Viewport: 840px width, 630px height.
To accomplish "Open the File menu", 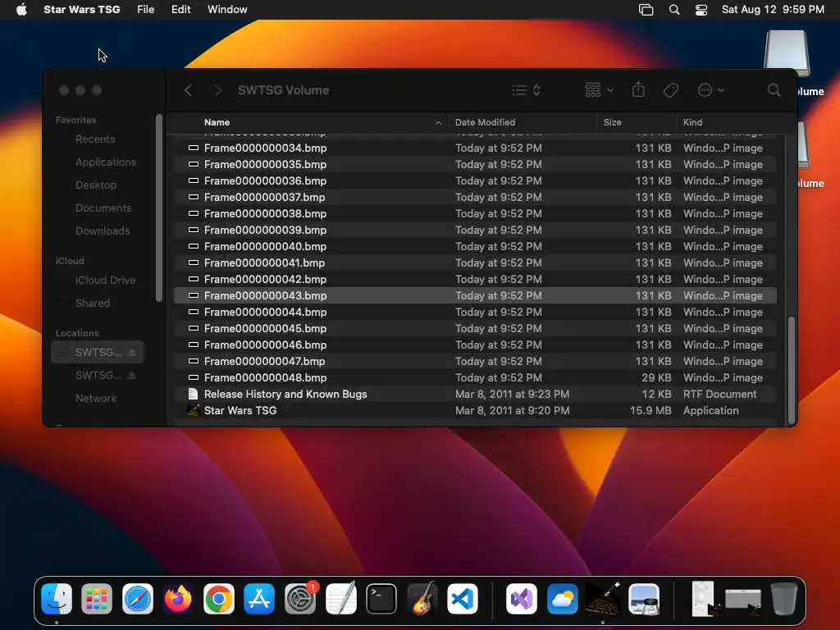I will click(x=146, y=10).
